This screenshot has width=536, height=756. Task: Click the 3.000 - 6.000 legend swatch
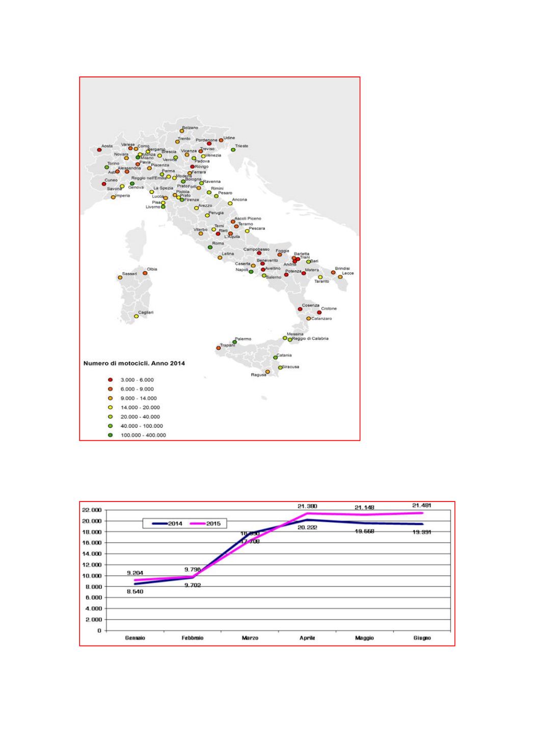tap(110, 380)
